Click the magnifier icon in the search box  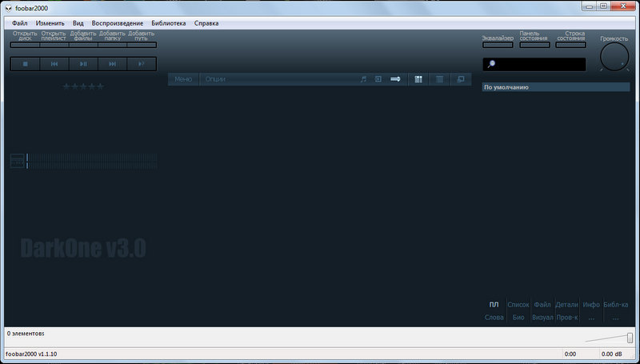click(x=491, y=65)
